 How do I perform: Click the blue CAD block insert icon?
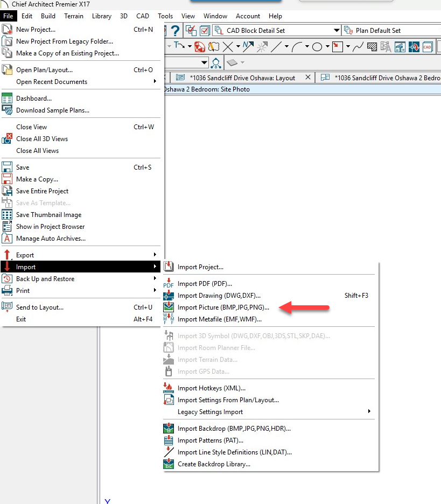coord(414,47)
